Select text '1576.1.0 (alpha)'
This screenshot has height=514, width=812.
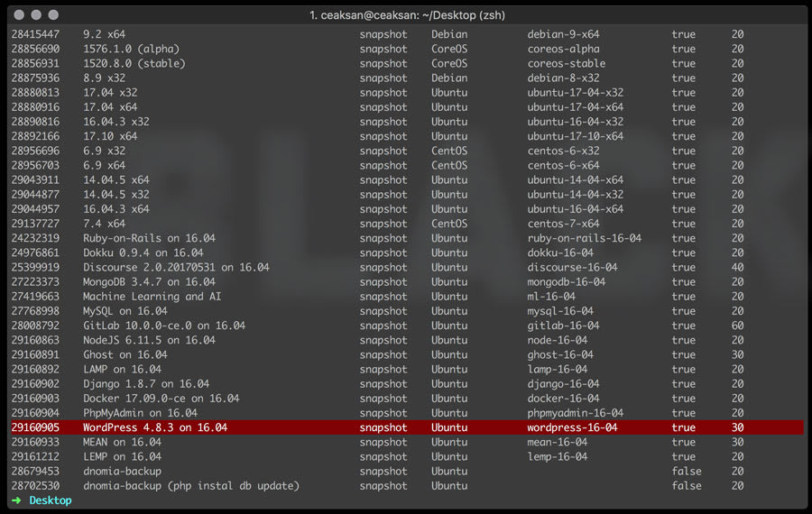pyautogui.click(x=131, y=49)
